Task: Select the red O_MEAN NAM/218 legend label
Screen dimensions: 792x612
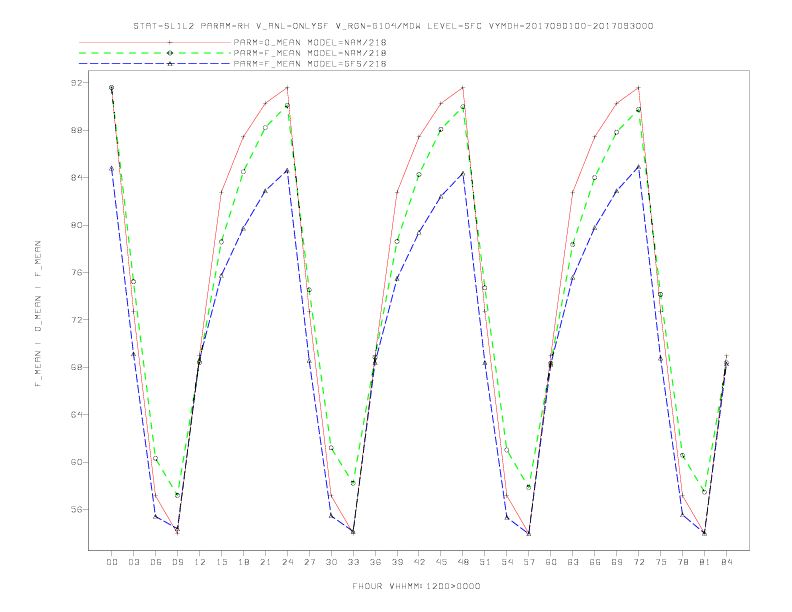Action: 310,42
